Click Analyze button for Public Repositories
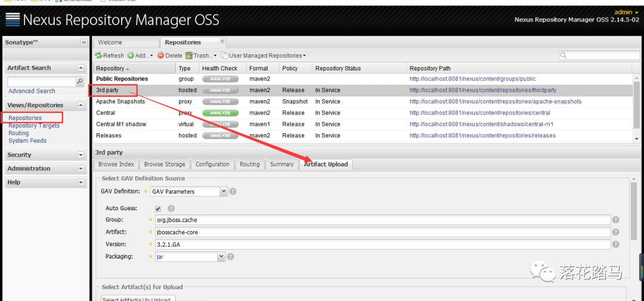This screenshot has height=301, width=644. tap(221, 79)
